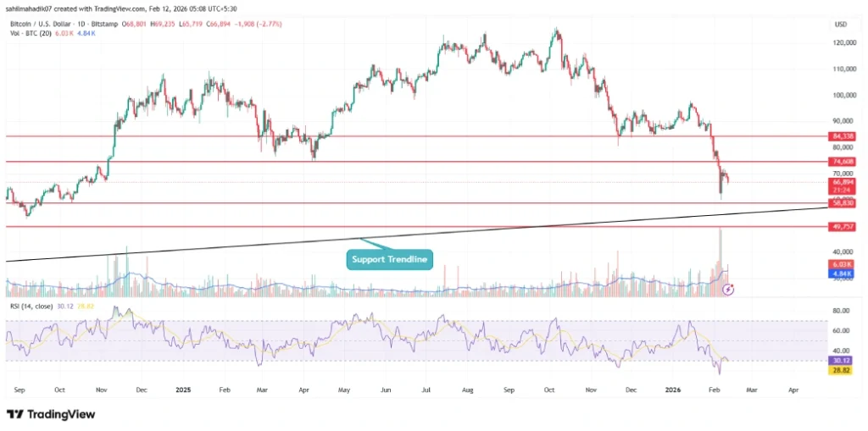Click the current price label 66,894
This screenshot has height=431, width=868.
click(x=842, y=182)
